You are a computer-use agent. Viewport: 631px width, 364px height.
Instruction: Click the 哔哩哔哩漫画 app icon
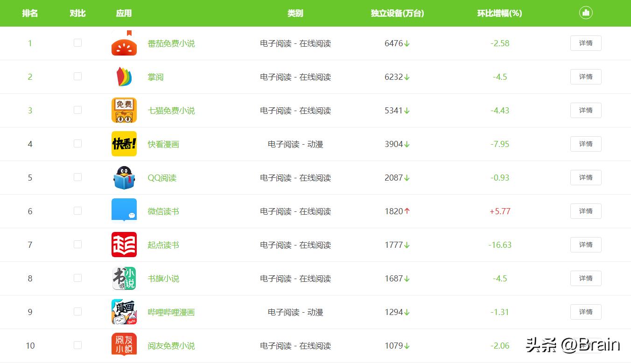(124, 312)
